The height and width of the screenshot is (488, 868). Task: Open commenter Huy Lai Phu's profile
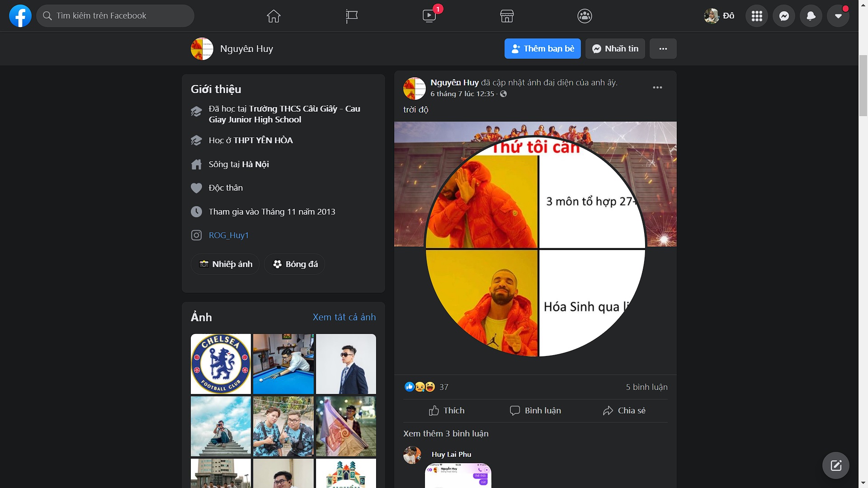(x=451, y=454)
